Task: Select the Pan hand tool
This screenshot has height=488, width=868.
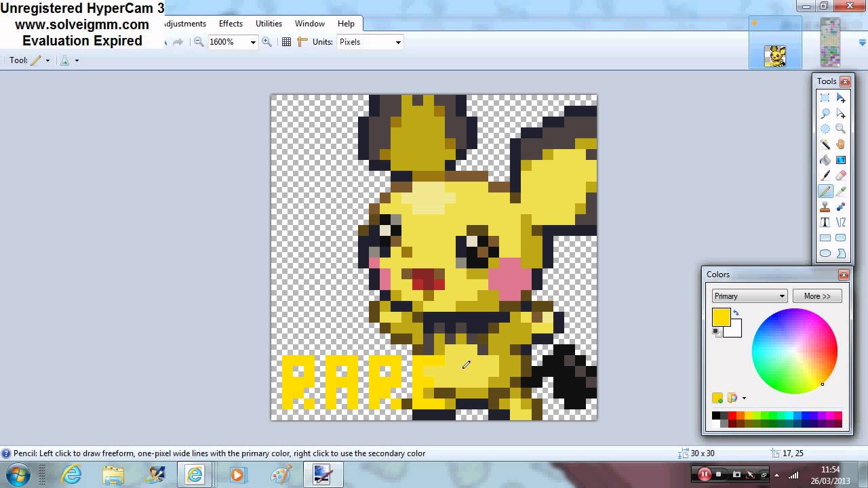Action: point(841,144)
